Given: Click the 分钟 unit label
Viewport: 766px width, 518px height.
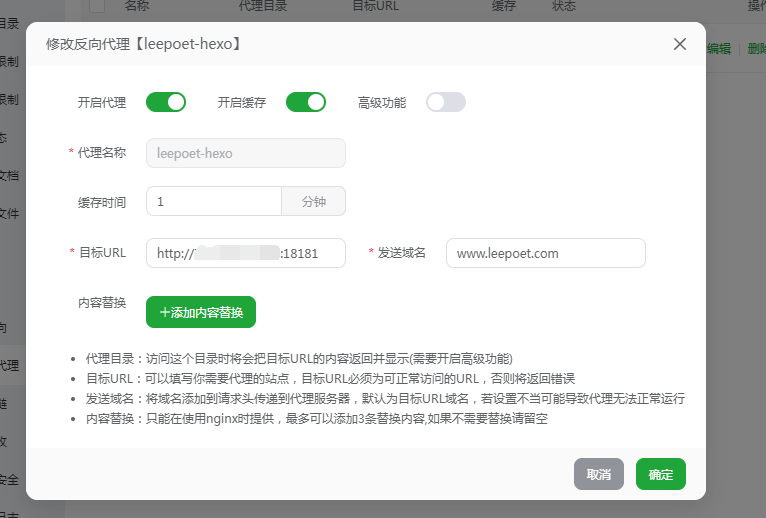Looking at the screenshot, I should pyautogui.click(x=314, y=201).
